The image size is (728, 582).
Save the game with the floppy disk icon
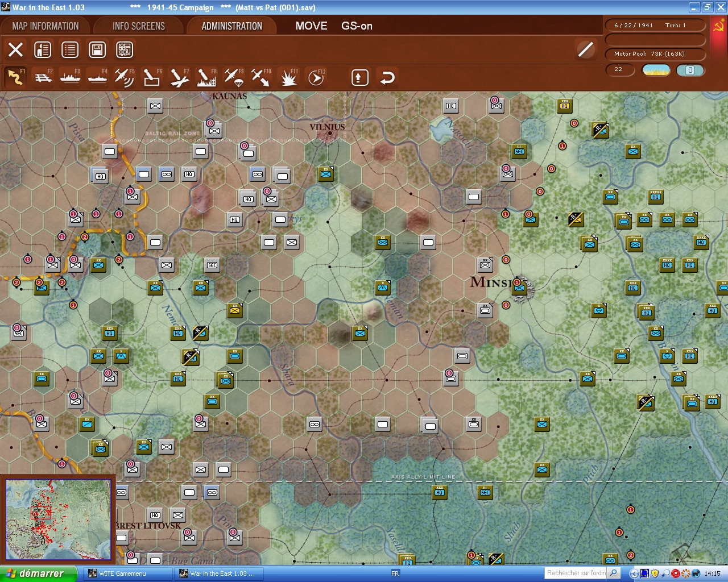(x=97, y=49)
